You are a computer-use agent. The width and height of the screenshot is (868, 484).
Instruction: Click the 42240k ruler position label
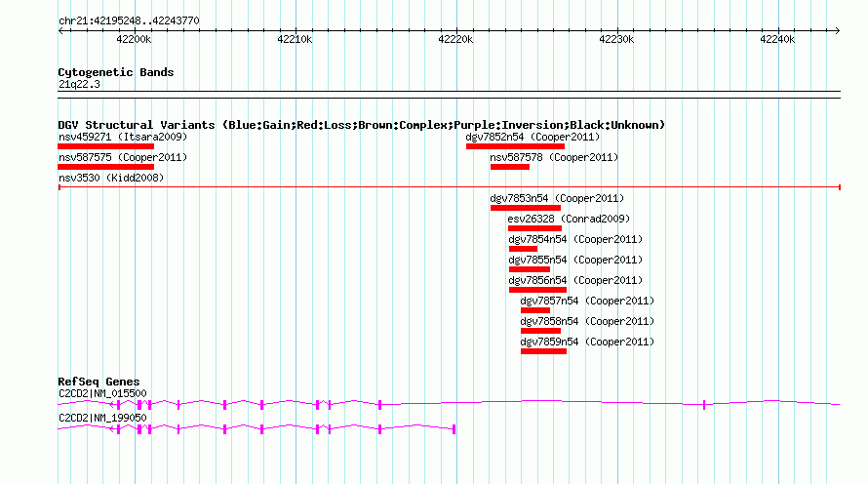pos(777,39)
